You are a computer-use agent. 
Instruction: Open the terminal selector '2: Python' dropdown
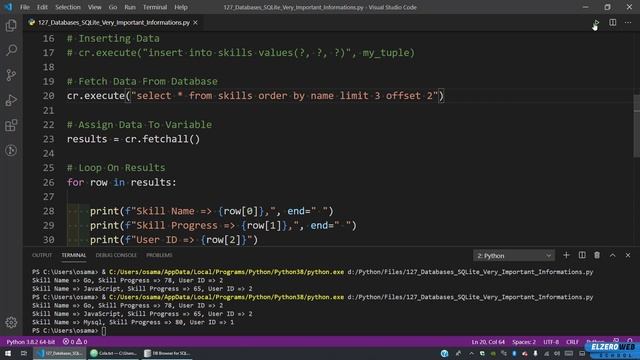tap(514, 256)
